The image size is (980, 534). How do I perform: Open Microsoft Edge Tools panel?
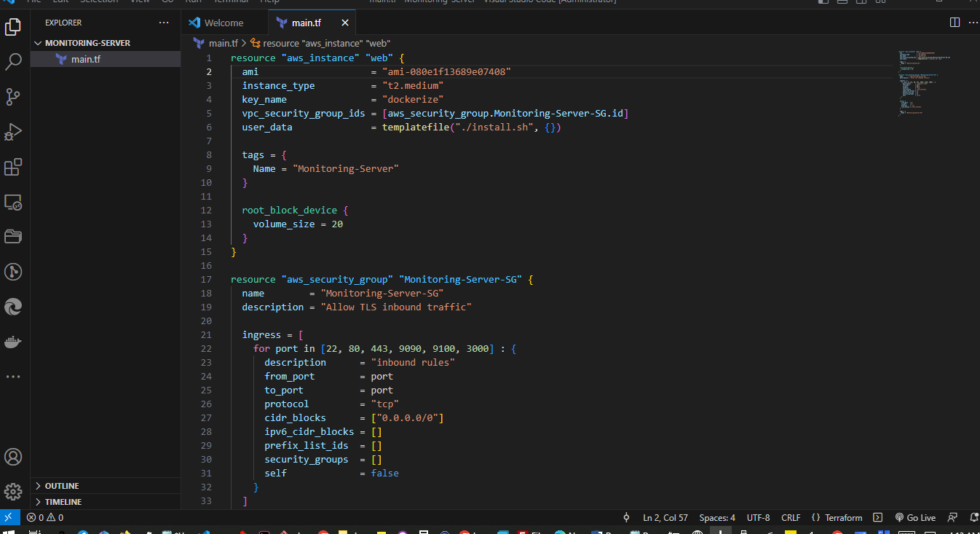(13, 307)
